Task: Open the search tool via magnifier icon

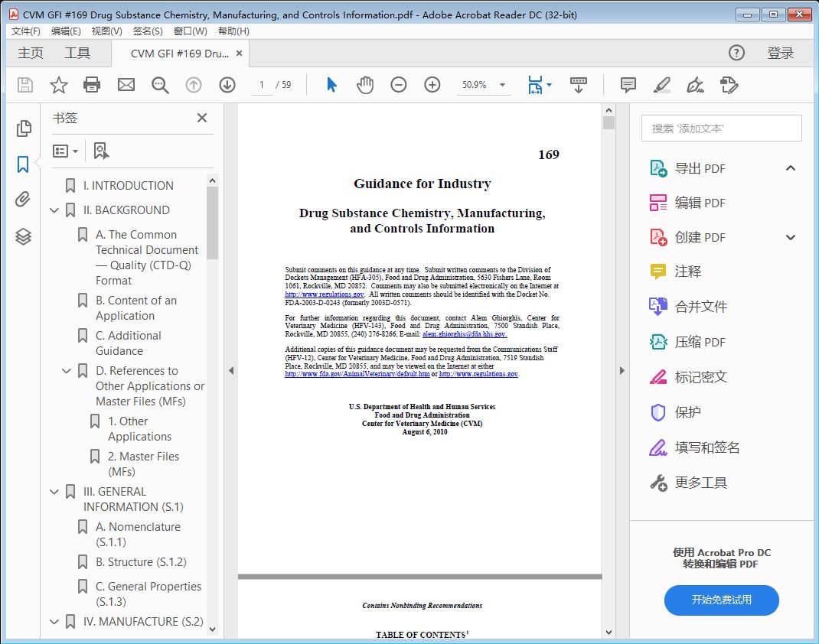Action: (x=160, y=85)
